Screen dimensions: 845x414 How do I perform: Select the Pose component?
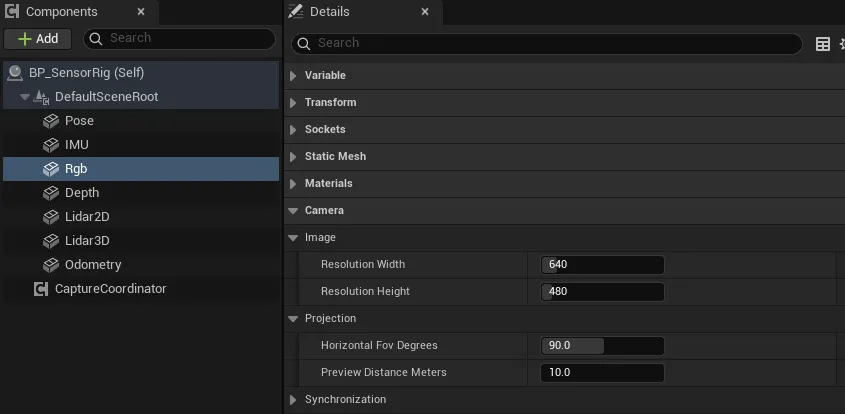(x=141, y=121)
